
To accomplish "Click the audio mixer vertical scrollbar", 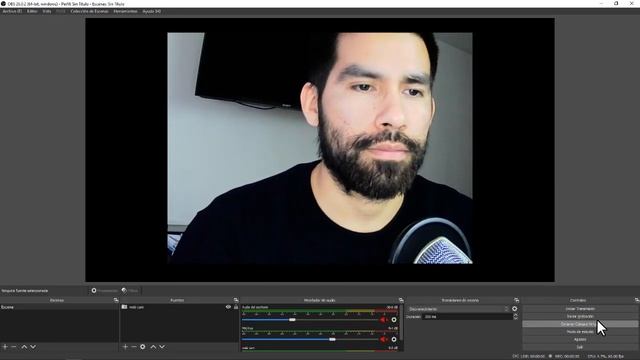I will point(402,322).
